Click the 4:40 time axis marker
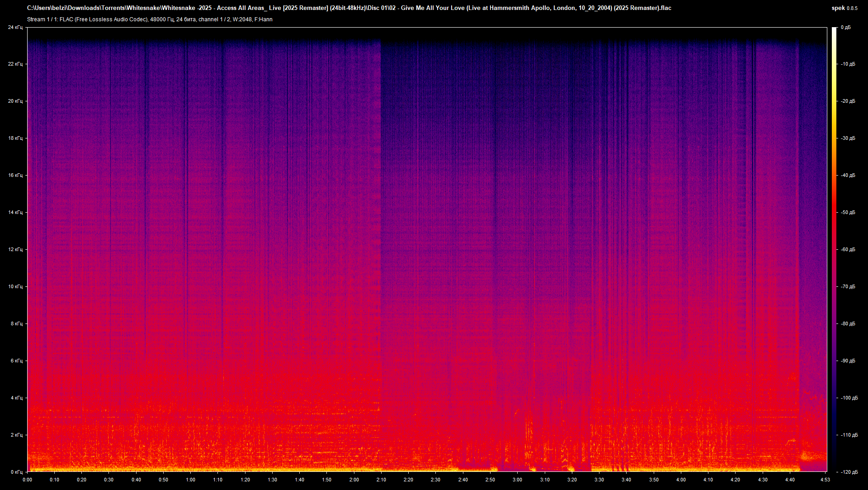Image resolution: width=868 pixels, height=490 pixels. tap(790, 480)
